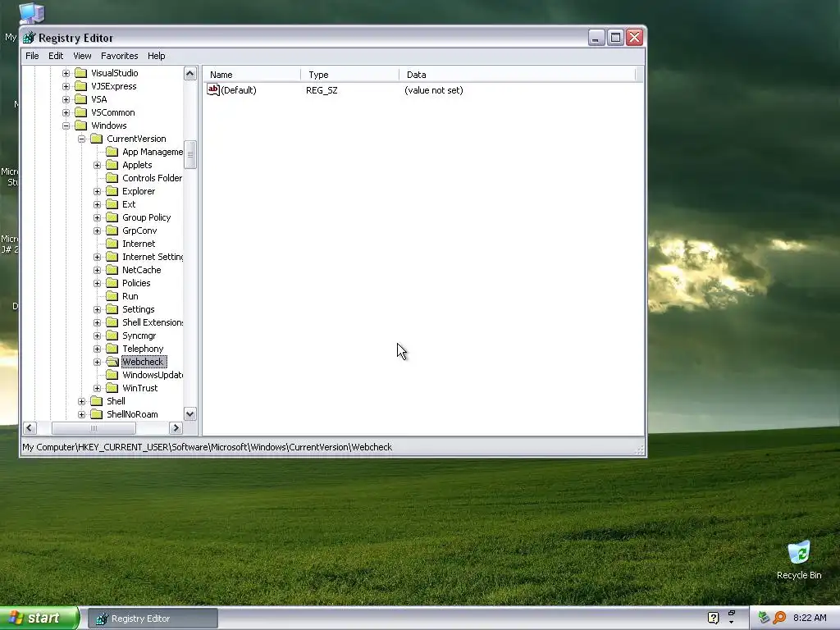Screen dimensions: 840x630
Task: Click the (Default) string value icon
Action: [x=213, y=89]
